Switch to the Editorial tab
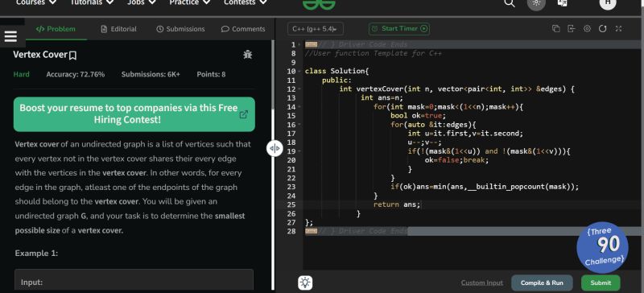644x293 pixels. [x=118, y=29]
